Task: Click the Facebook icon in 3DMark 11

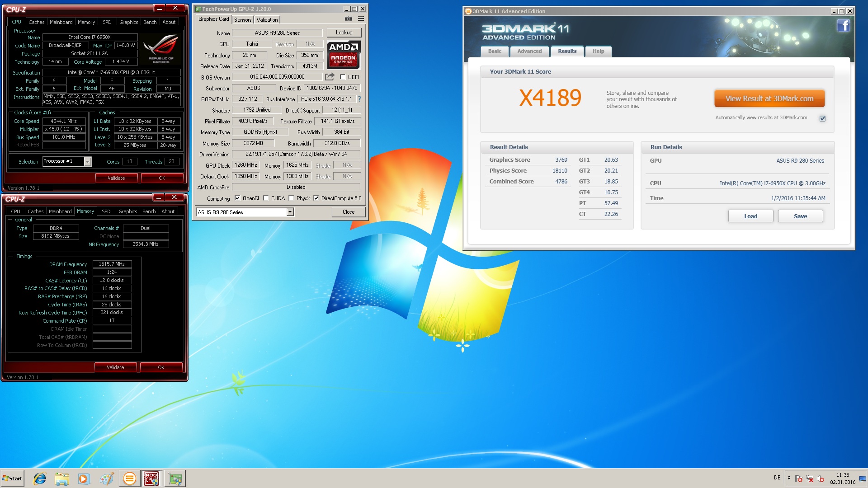Action: pos(843,26)
